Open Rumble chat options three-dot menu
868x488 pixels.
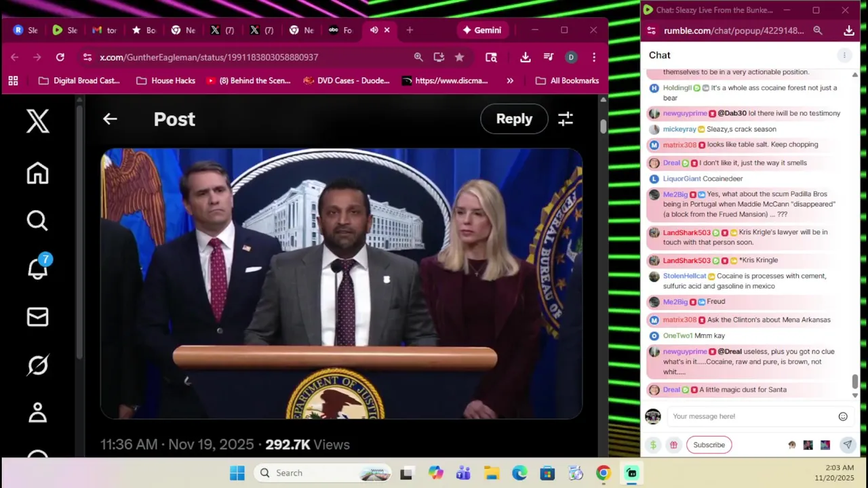point(844,56)
